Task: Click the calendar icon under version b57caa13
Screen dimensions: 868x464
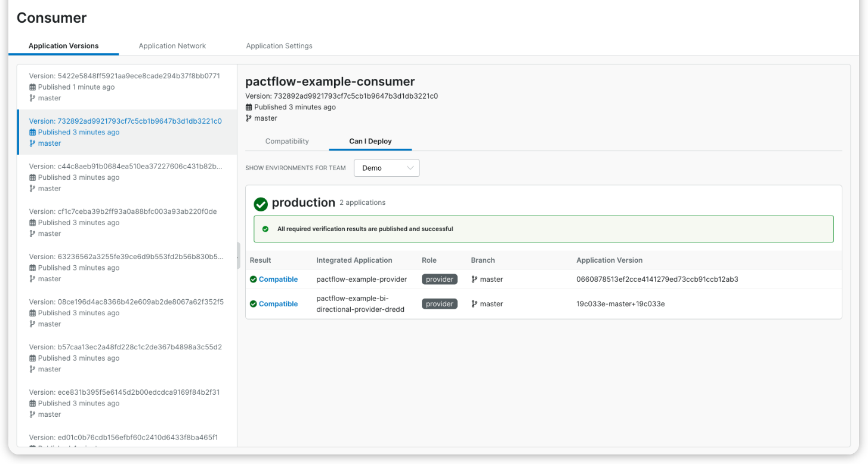Action: coord(32,358)
